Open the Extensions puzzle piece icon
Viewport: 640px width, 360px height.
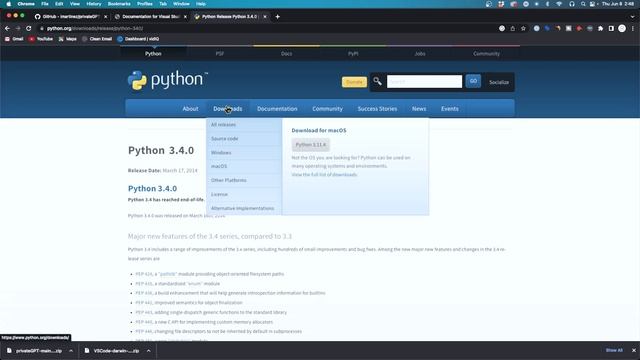(x=600, y=29)
